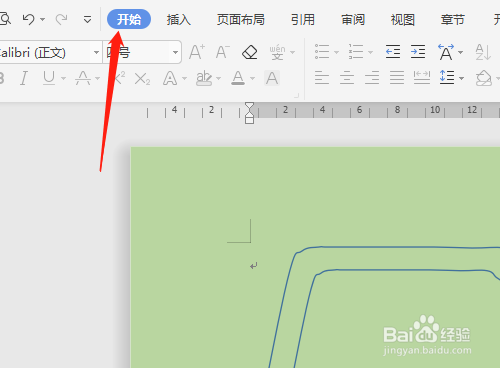The height and width of the screenshot is (368, 500).
Task: Clear formatting with the eraser icon
Action: point(250,52)
